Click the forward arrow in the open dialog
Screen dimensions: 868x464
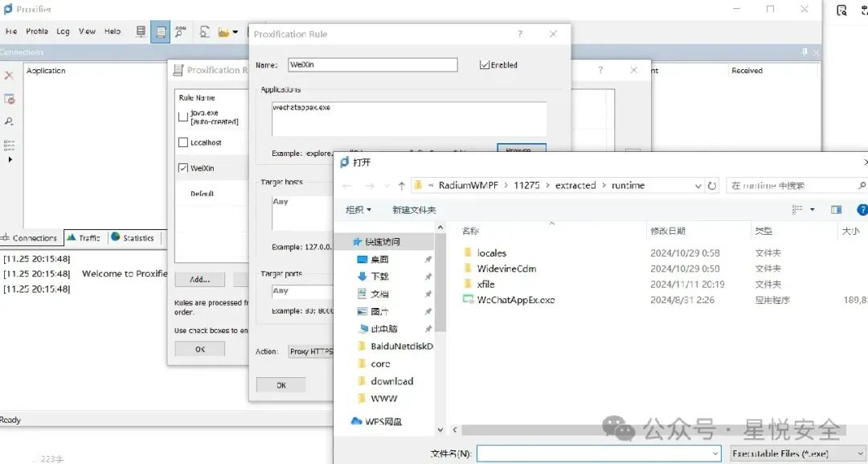click(x=370, y=186)
